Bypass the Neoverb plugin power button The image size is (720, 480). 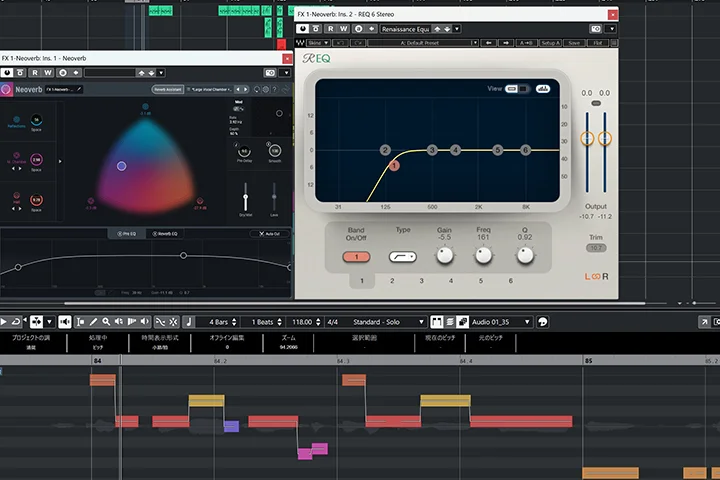(7, 73)
